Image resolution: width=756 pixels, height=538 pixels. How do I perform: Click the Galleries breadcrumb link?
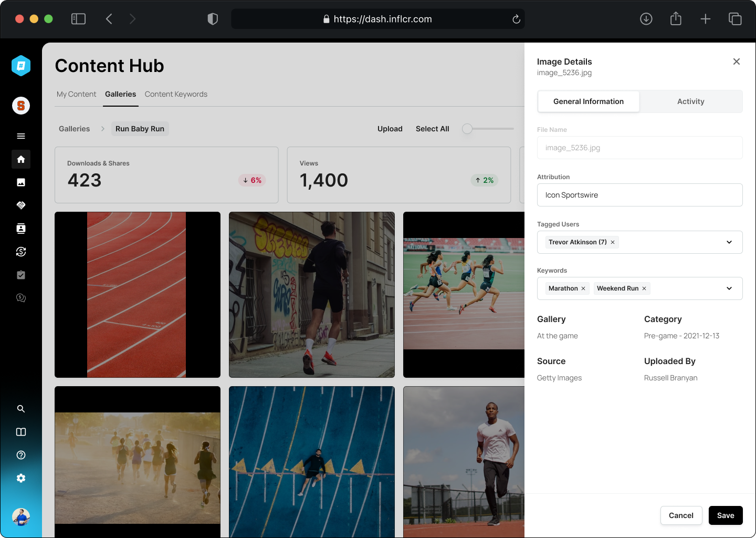(x=74, y=129)
